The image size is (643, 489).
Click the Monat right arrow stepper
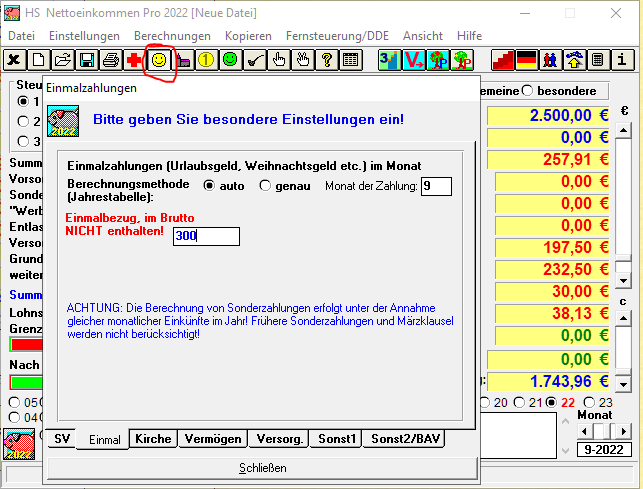(625, 431)
